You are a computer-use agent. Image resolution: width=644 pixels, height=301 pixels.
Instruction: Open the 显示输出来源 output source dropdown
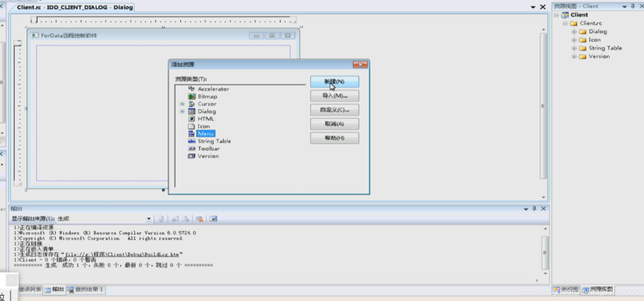coord(149,219)
